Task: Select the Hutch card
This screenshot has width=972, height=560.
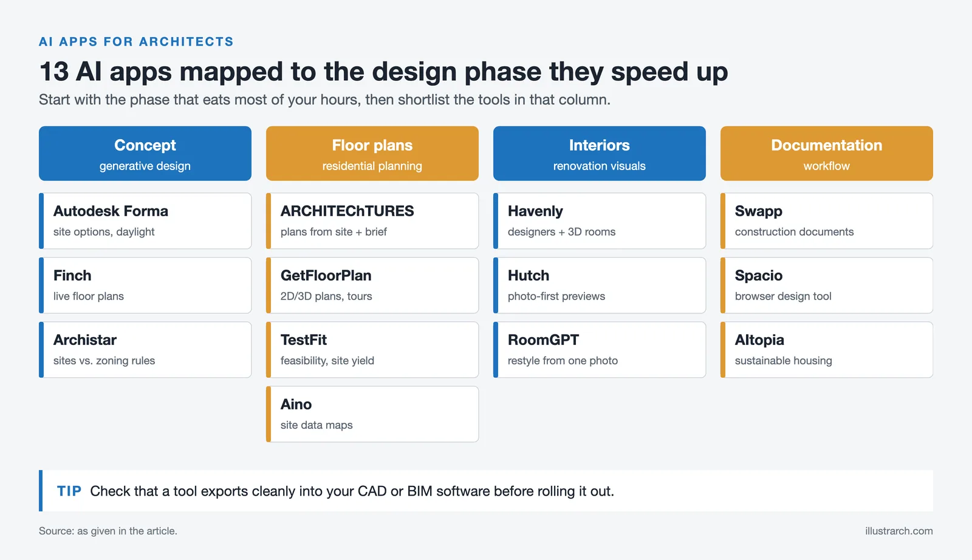Action: tap(600, 285)
